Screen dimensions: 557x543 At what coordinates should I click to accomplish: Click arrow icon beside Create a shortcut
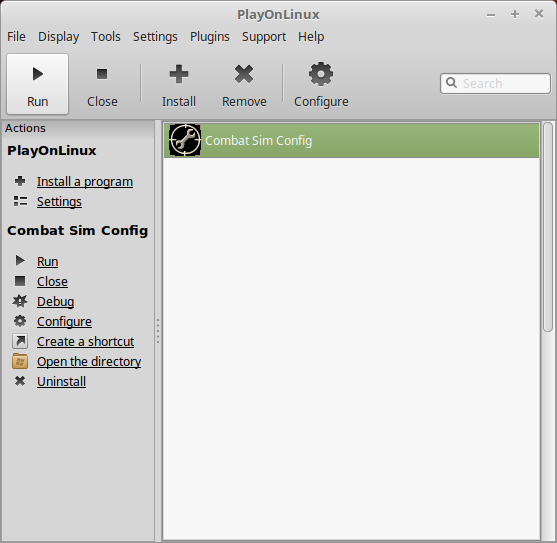(20, 341)
